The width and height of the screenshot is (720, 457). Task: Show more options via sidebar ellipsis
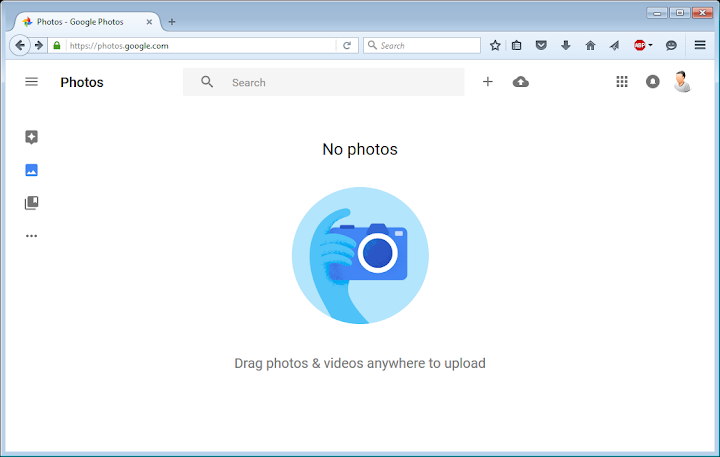(x=31, y=236)
